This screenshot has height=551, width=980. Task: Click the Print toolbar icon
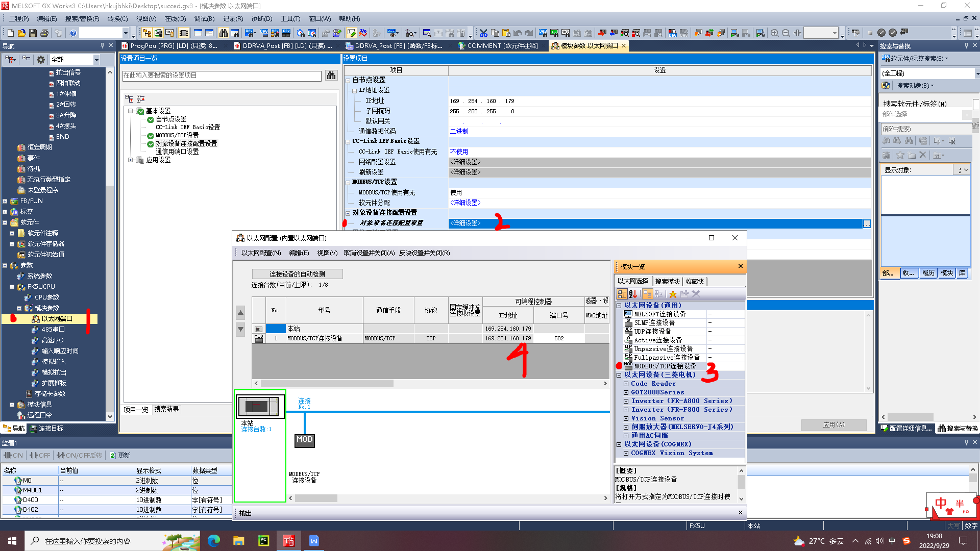tap(44, 33)
